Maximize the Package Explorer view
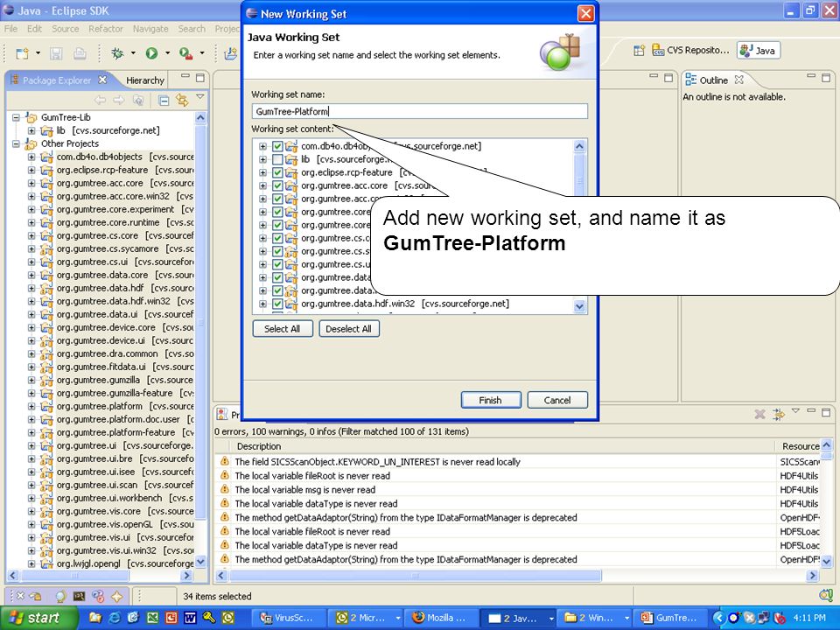This screenshot has height=630, width=840. [199, 78]
